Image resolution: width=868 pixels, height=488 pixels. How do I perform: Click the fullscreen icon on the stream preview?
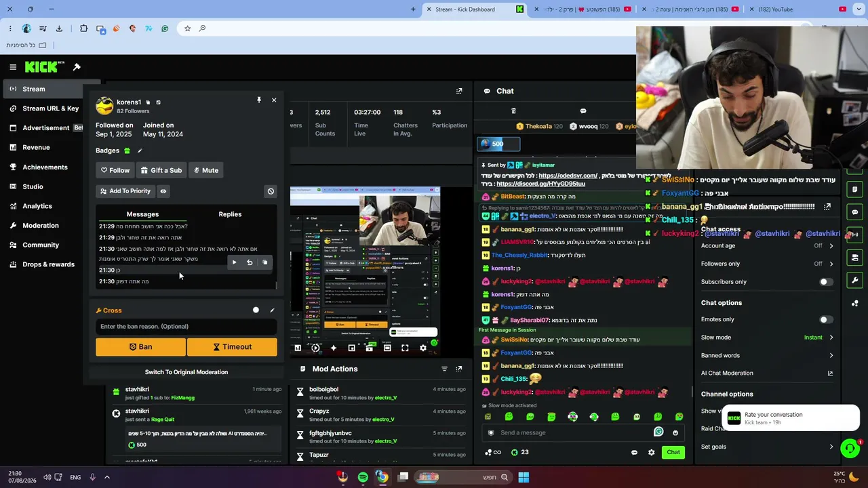pyautogui.click(x=405, y=348)
